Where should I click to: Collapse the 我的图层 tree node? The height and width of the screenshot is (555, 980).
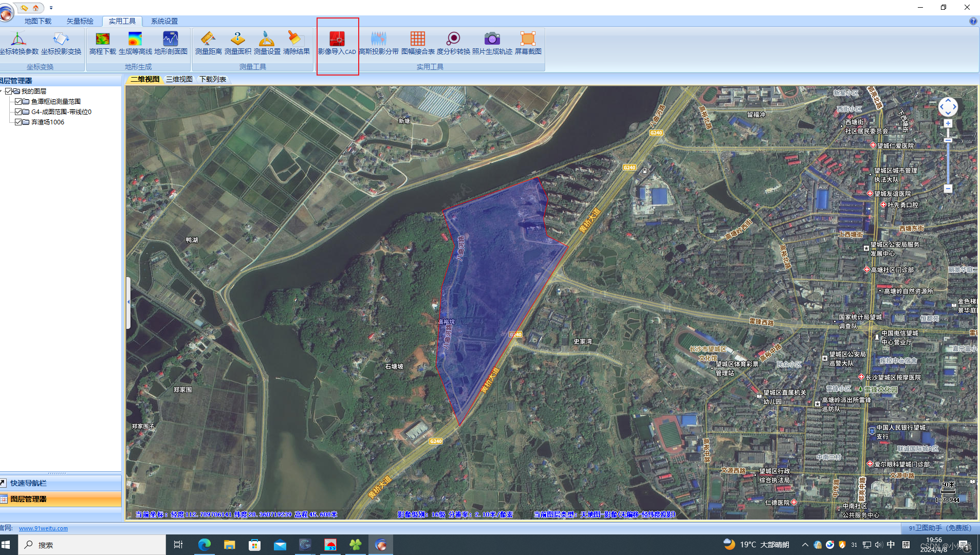(2, 91)
